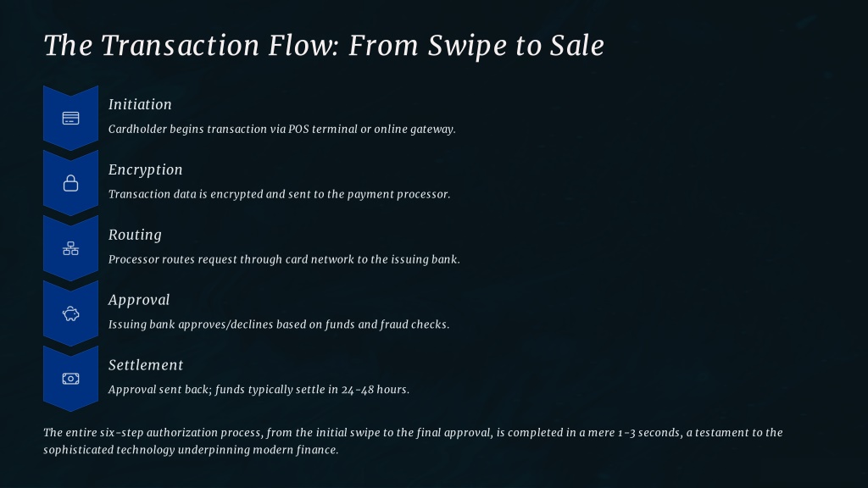Select the Encryption heading
The width and height of the screenshot is (868, 488).
pyautogui.click(x=146, y=169)
